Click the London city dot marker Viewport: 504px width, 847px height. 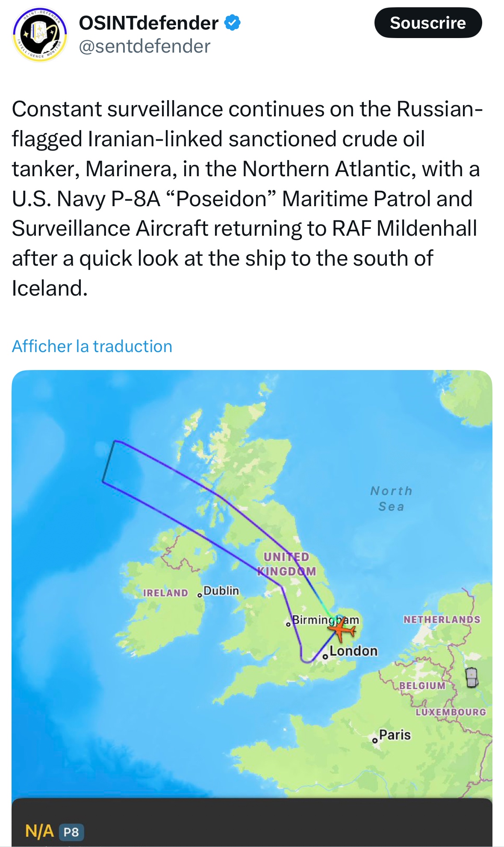(325, 657)
